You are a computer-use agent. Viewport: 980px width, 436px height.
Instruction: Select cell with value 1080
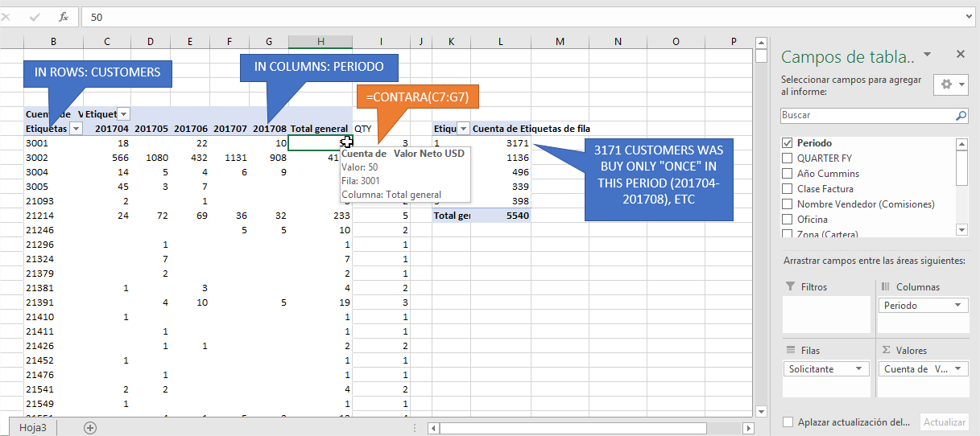pos(151,157)
